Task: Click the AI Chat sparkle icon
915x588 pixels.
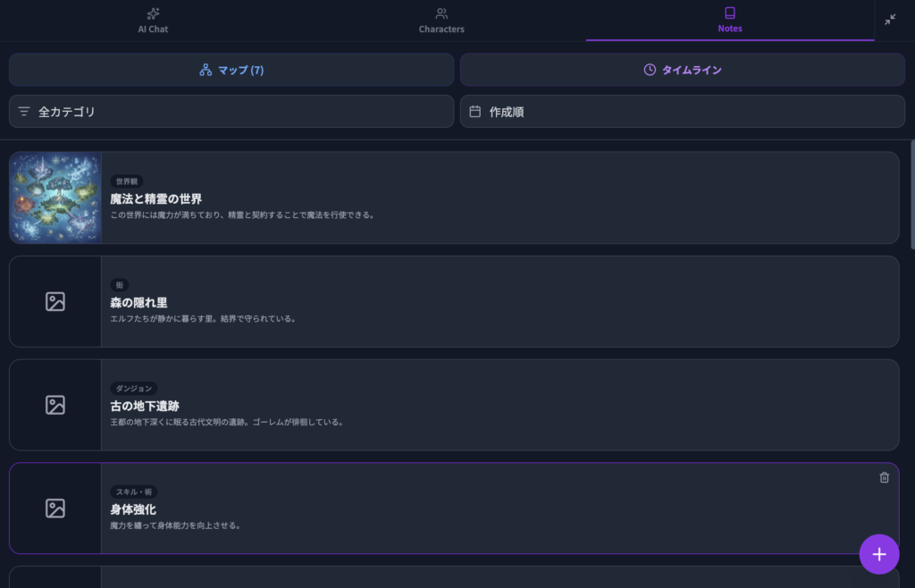Action: pos(153,13)
